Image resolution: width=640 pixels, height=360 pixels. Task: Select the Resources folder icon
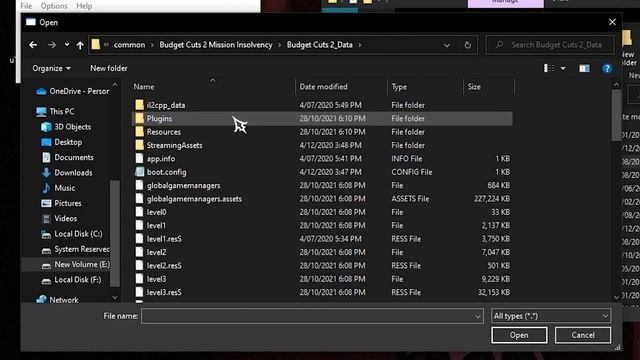coord(140,132)
